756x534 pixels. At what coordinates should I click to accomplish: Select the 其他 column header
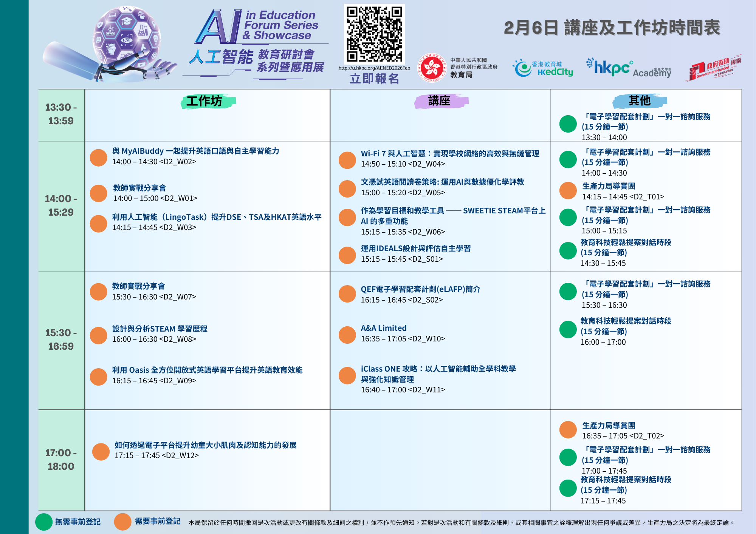click(x=639, y=100)
